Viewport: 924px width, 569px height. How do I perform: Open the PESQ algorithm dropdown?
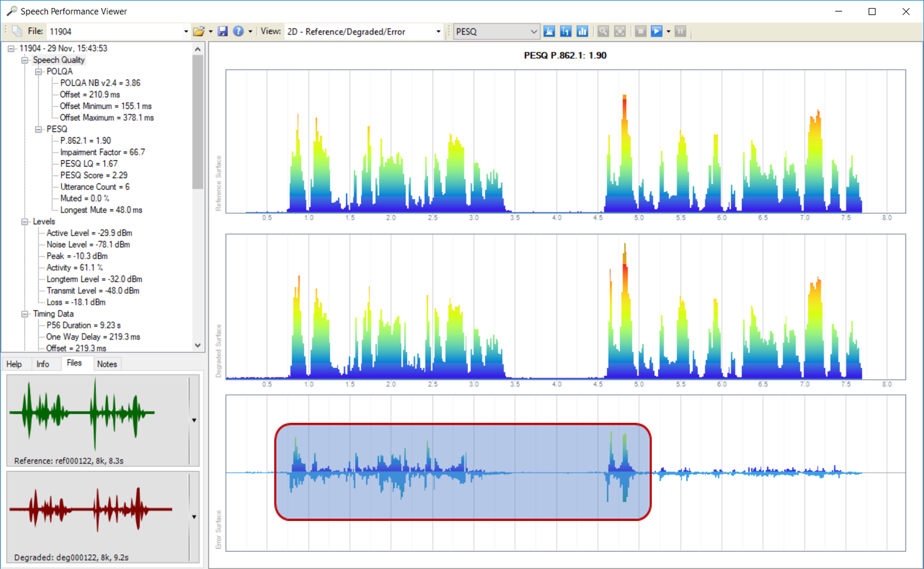coord(533,31)
